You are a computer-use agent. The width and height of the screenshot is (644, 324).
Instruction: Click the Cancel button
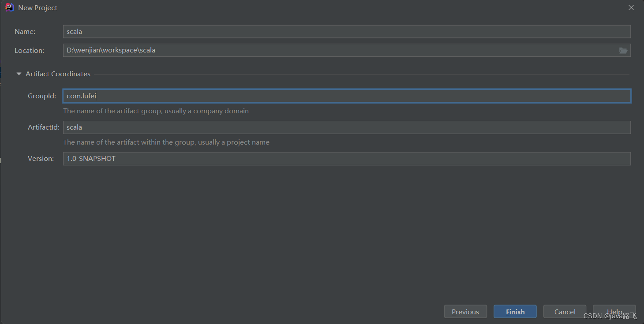point(565,312)
